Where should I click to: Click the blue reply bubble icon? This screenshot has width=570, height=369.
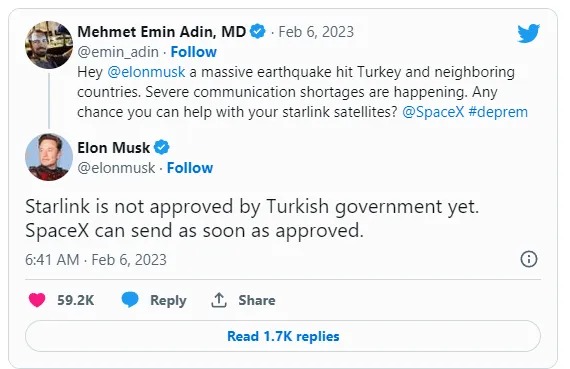pyautogui.click(x=130, y=300)
